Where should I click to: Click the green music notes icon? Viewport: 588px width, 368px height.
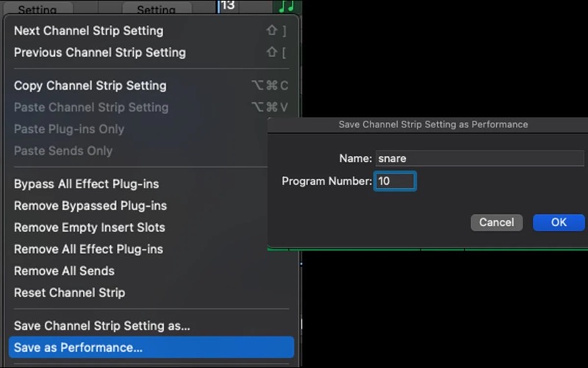pos(286,7)
